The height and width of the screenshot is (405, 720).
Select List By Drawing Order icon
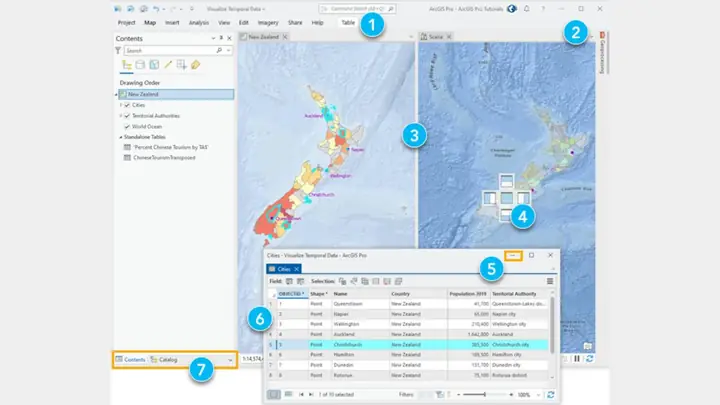click(127, 65)
